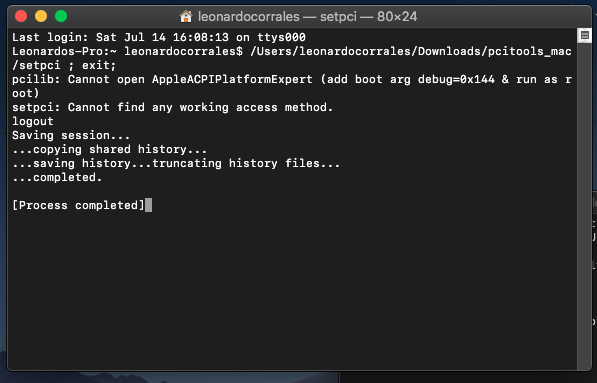This screenshot has width=597, height=383.
Task: Click the "logout" line
Action: 33,121
